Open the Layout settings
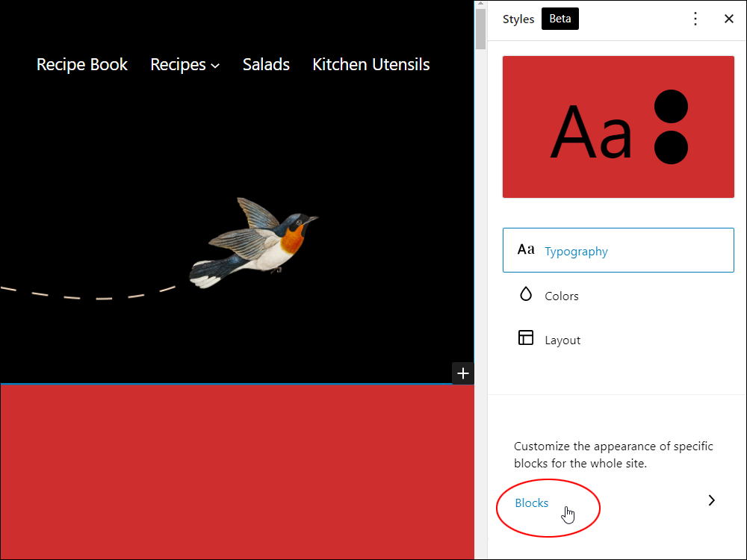747x560 pixels. pos(618,339)
